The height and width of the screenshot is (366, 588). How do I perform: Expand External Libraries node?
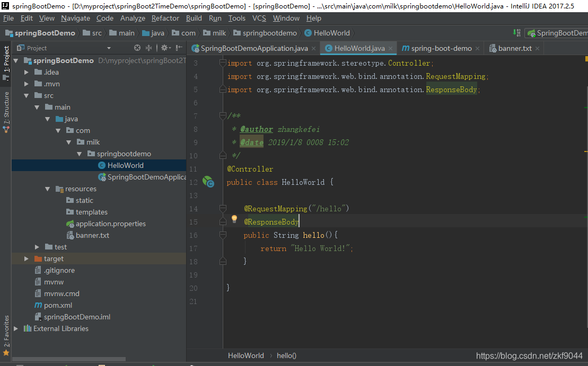coord(16,328)
